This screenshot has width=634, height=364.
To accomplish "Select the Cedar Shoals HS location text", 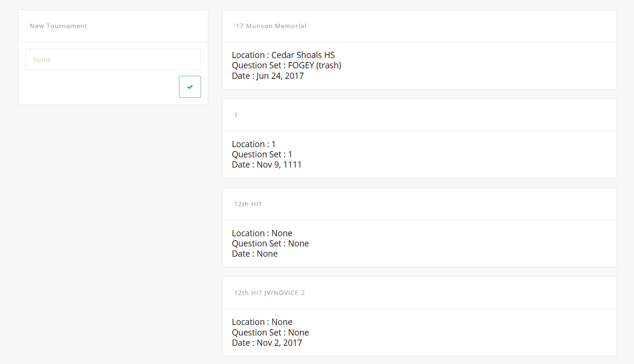I will tap(303, 55).
